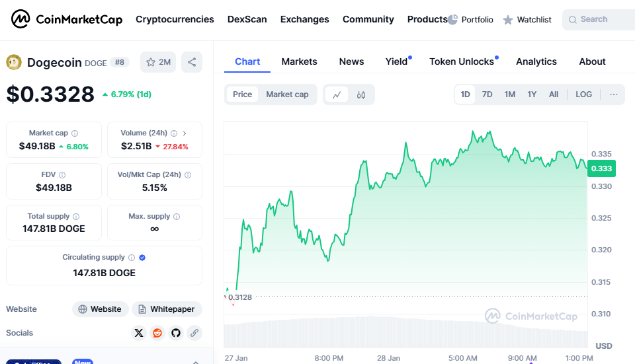
Task: Toggle LOG scale on chart
Action: click(x=583, y=94)
